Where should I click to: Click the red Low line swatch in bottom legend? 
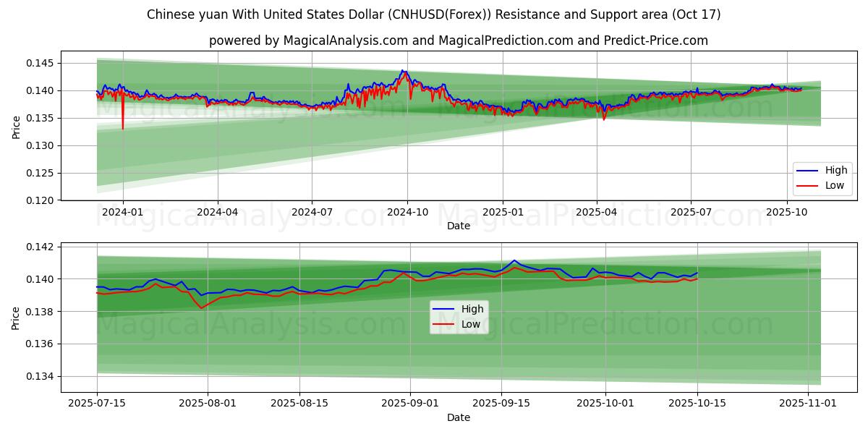pos(444,325)
